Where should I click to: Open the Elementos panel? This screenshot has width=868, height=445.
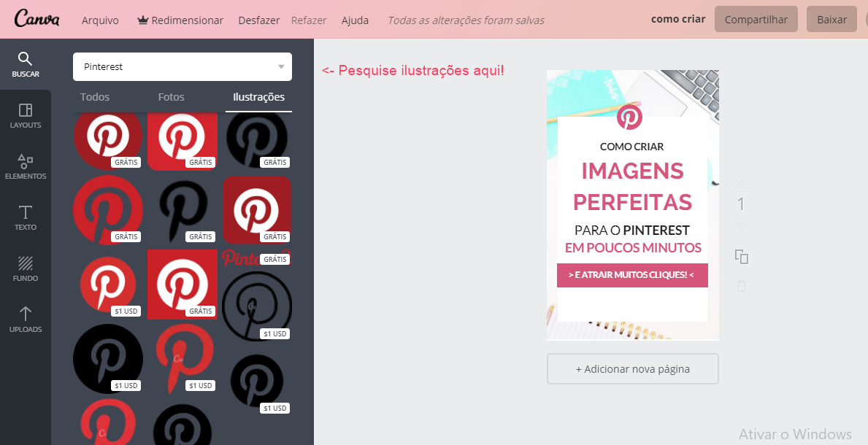click(x=26, y=166)
